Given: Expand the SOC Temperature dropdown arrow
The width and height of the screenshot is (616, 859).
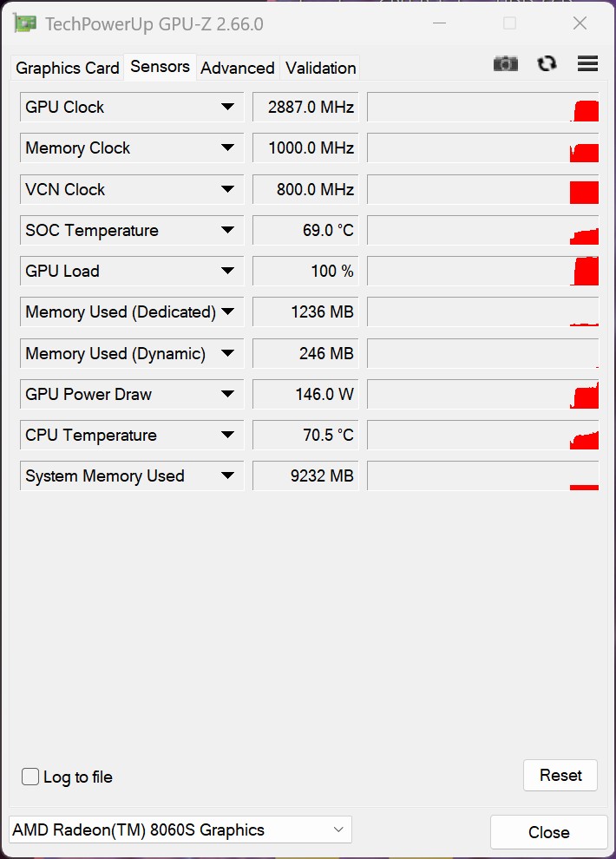Looking at the screenshot, I should [228, 230].
